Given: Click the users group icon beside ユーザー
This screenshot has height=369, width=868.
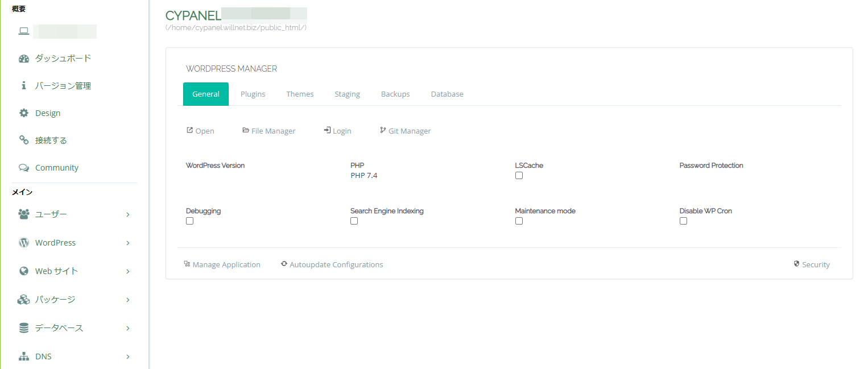Looking at the screenshot, I should pyautogui.click(x=23, y=214).
